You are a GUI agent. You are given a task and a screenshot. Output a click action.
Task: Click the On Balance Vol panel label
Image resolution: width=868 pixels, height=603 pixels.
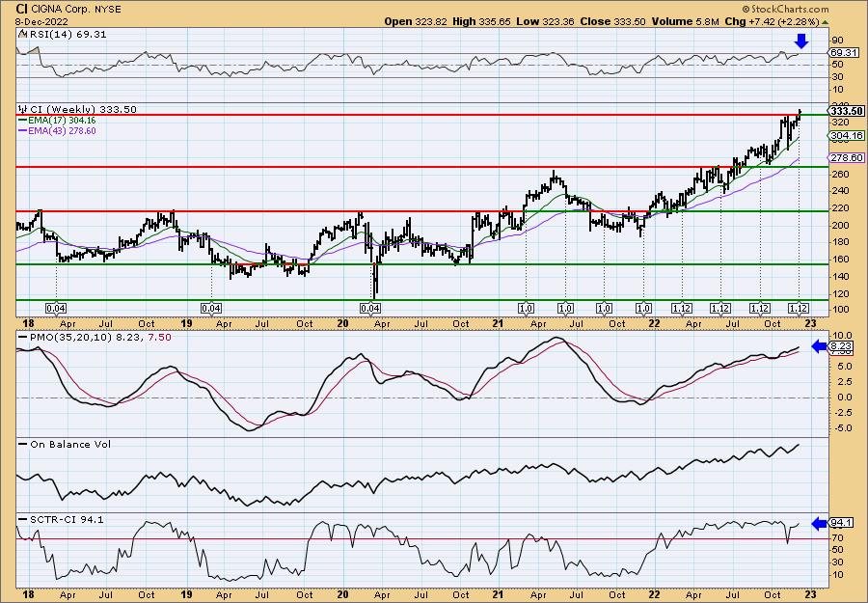tap(65, 445)
